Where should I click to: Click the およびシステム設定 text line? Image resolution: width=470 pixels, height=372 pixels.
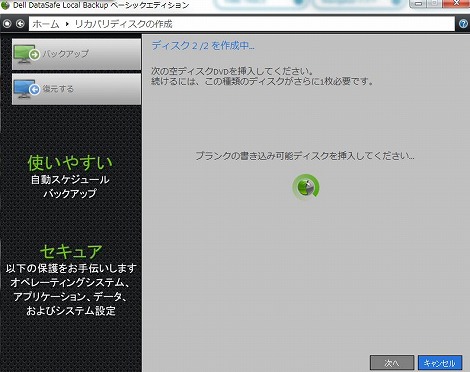click(x=71, y=311)
